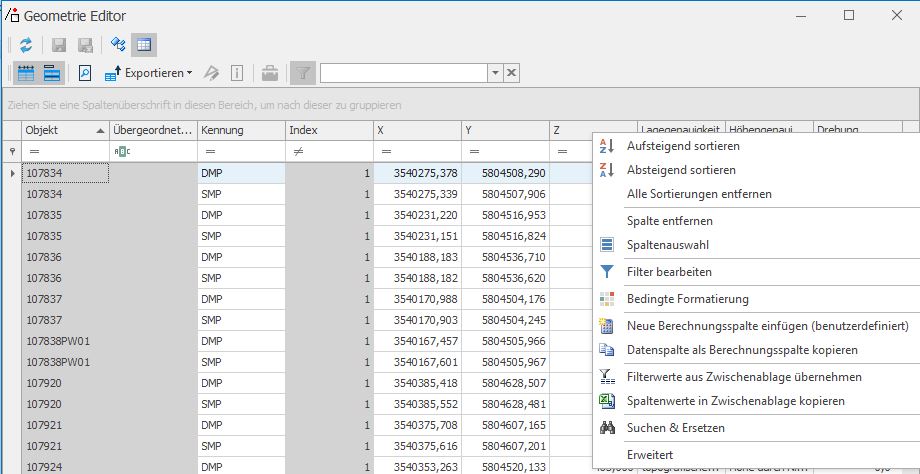Image resolution: width=920 pixels, height=474 pixels.
Task: Click Suchen & Ersetzen menu item
Action: 675,428
